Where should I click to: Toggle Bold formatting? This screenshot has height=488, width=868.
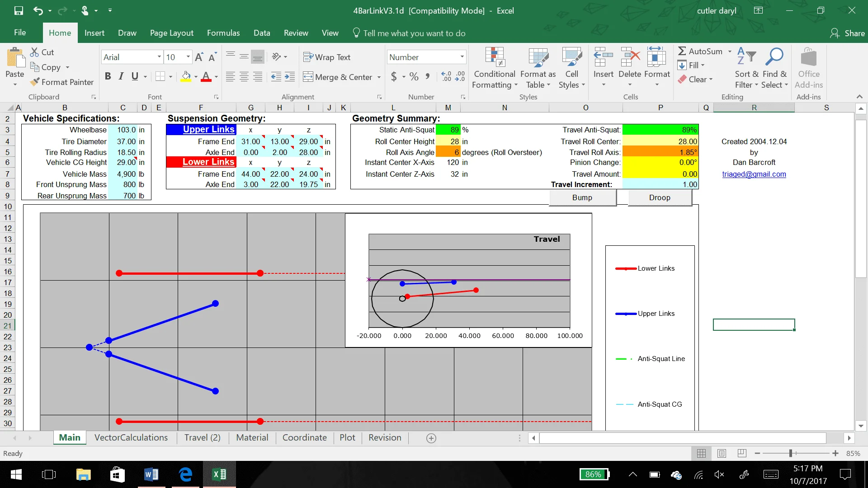point(108,76)
